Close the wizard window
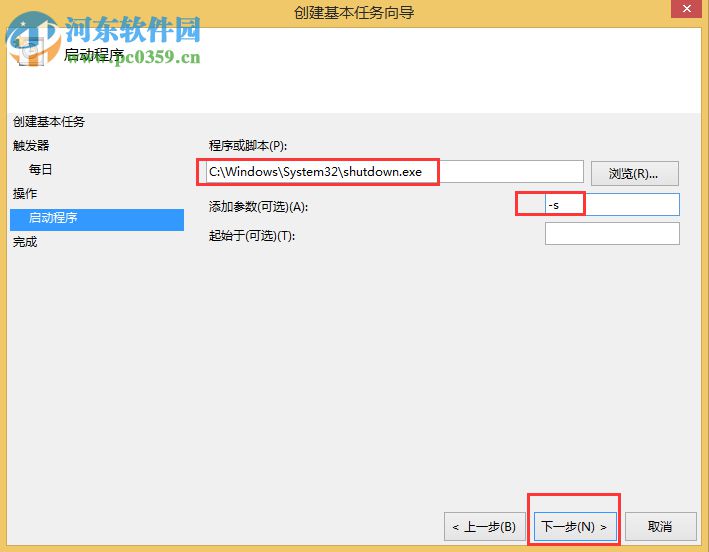 click(x=686, y=9)
